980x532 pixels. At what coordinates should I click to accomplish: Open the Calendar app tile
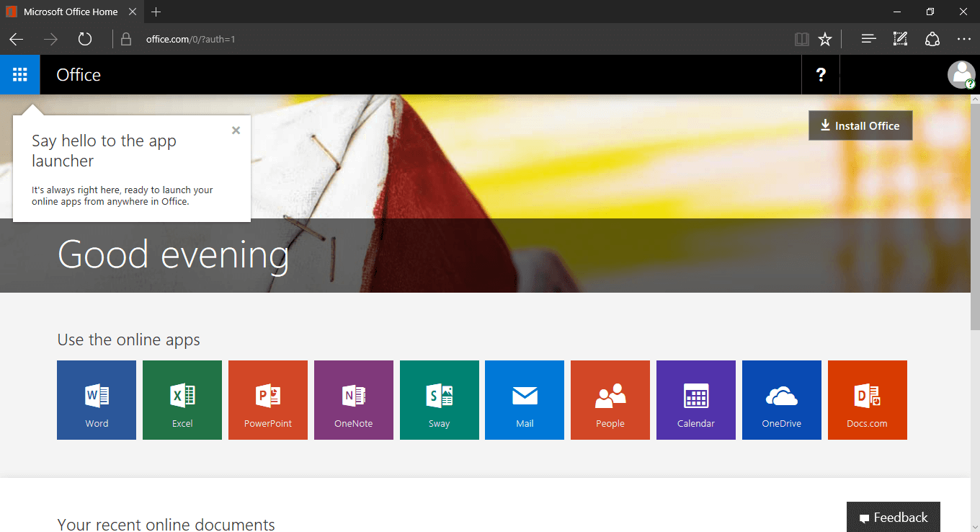pyautogui.click(x=696, y=400)
